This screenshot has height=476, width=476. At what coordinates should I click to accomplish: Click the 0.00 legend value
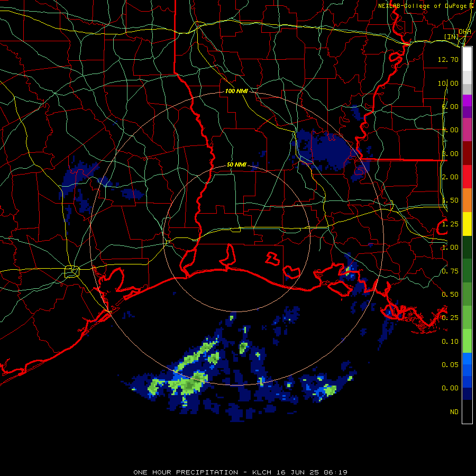click(450, 388)
